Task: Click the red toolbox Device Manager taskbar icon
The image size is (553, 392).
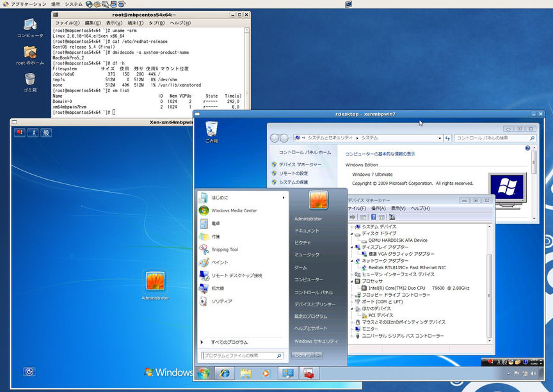Action: (309, 373)
